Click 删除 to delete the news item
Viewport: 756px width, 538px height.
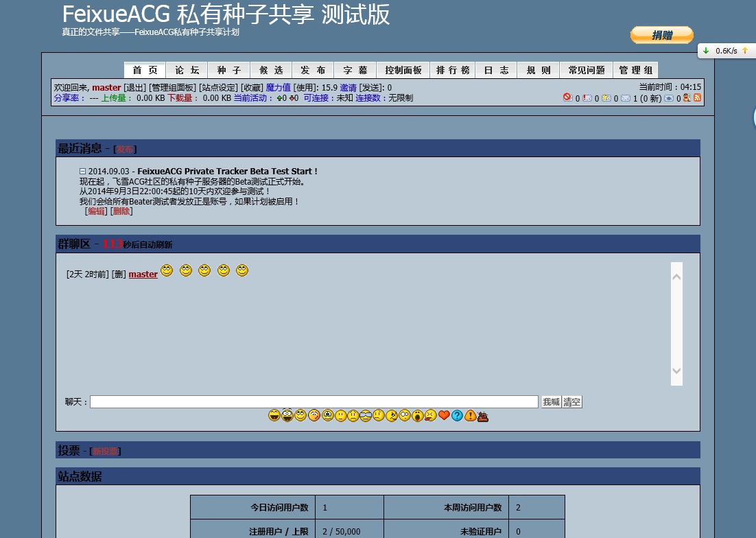click(121, 211)
